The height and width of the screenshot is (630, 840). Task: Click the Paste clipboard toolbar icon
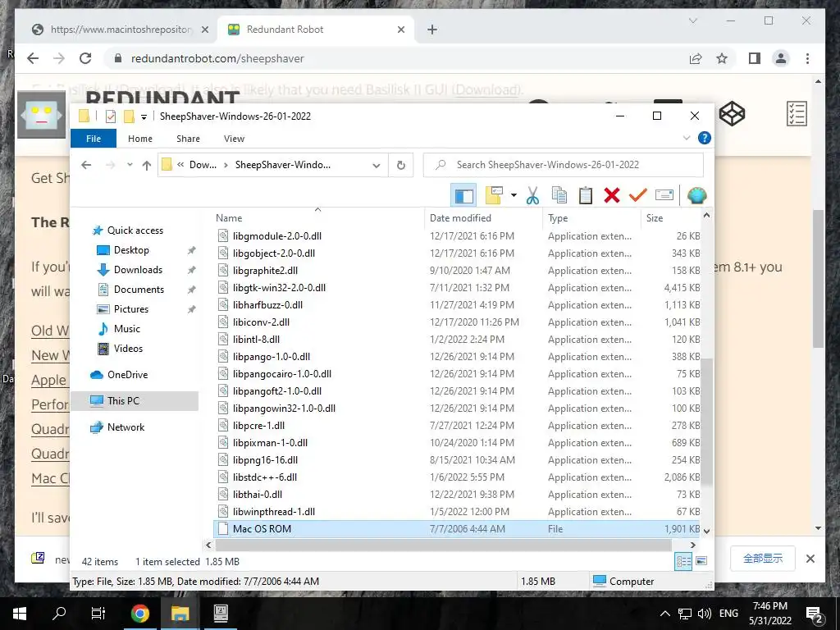pos(586,195)
